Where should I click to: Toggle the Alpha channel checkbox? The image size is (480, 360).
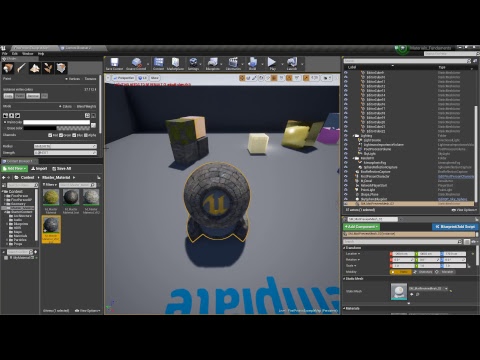(86, 135)
